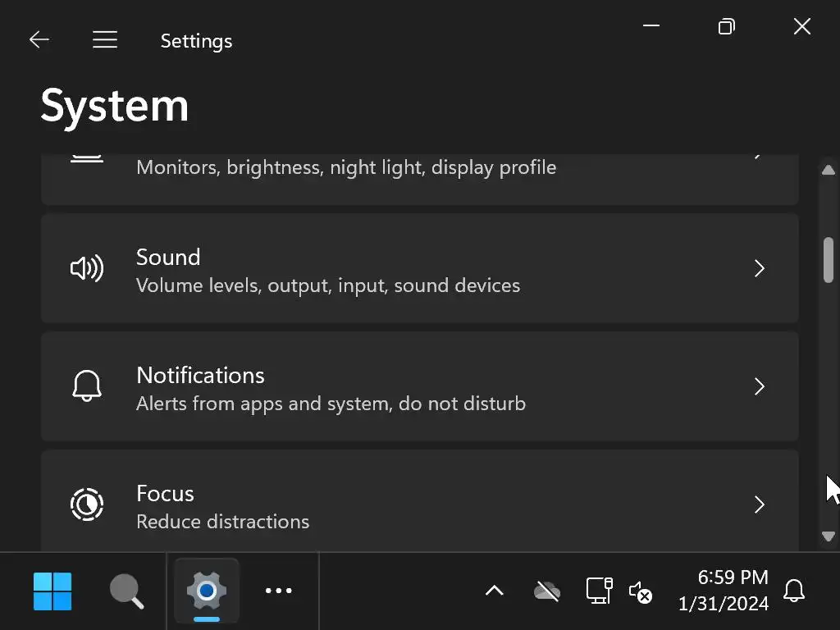Open taskbar Search magnifier

(x=126, y=591)
